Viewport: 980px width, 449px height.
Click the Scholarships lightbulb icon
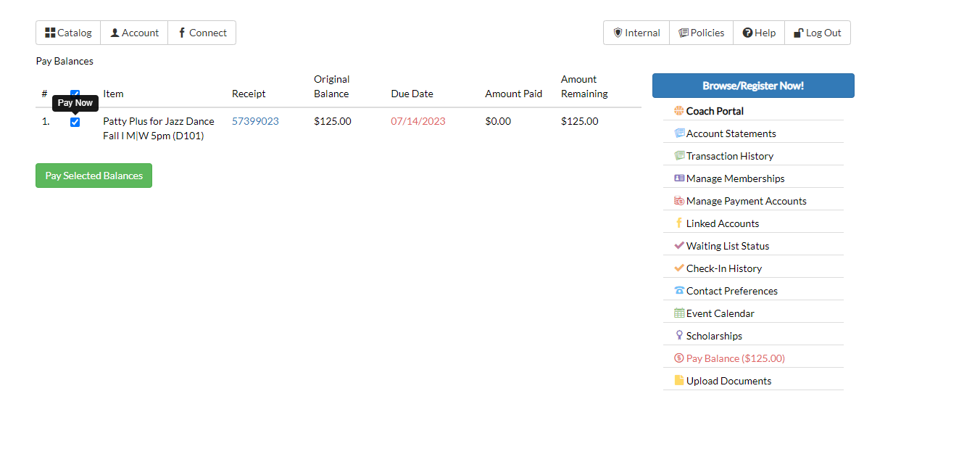pyautogui.click(x=678, y=335)
